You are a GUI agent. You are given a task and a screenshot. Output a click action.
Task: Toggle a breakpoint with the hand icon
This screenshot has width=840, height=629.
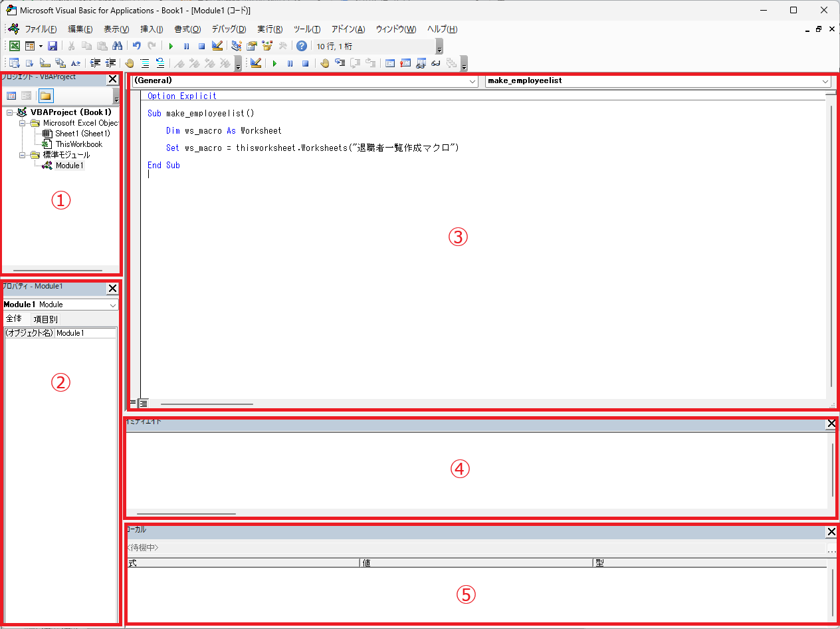coord(128,63)
